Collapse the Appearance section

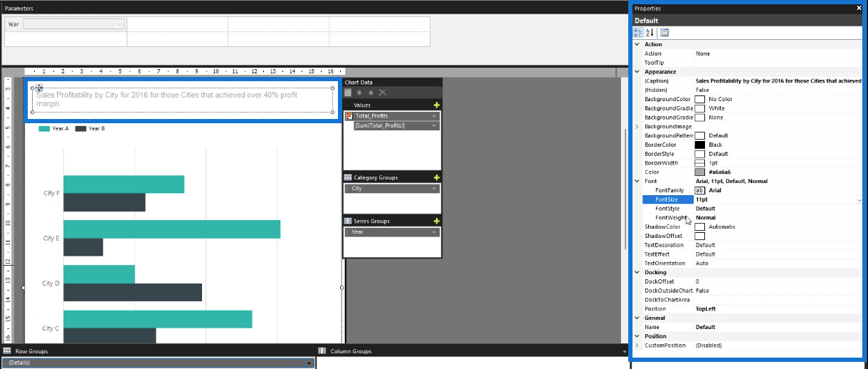point(637,72)
